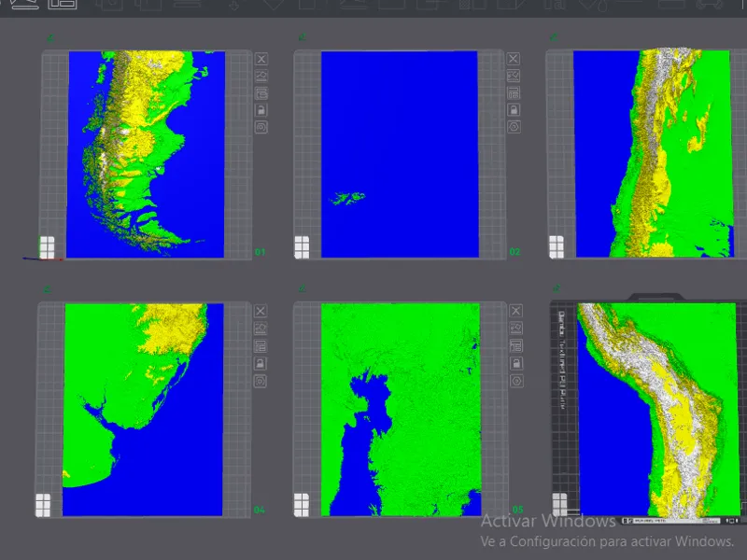Remove plate 05 with its X icon
The width and height of the screenshot is (747, 560).
(x=516, y=311)
